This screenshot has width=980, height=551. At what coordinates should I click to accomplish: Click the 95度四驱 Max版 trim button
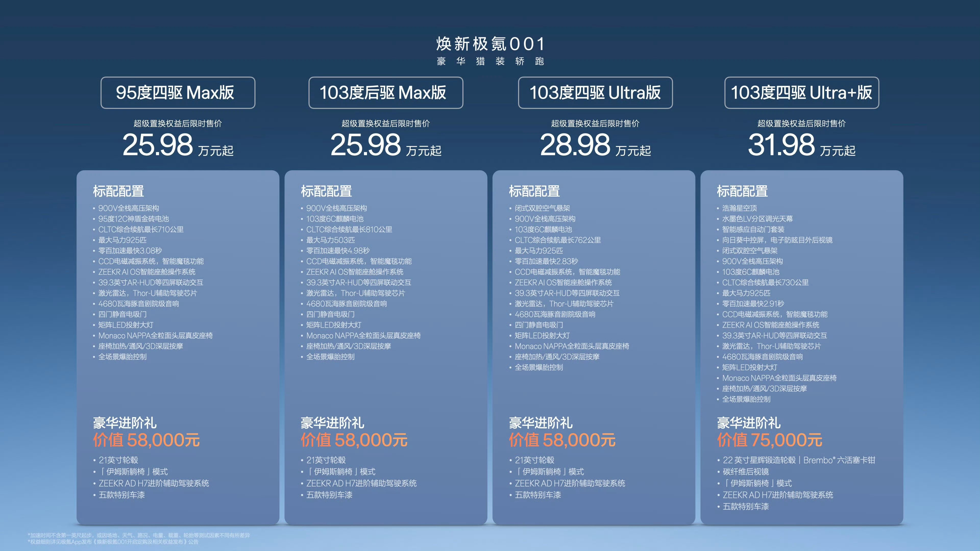(178, 93)
